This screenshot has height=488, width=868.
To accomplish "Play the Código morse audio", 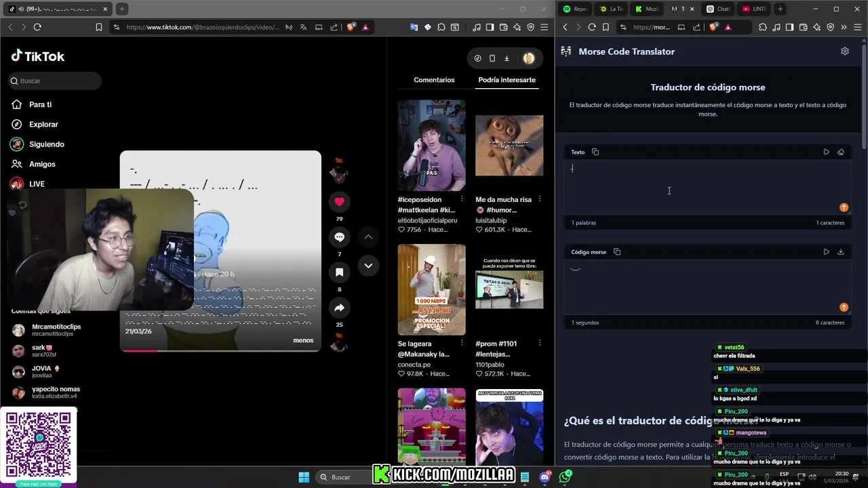I will pos(826,251).
